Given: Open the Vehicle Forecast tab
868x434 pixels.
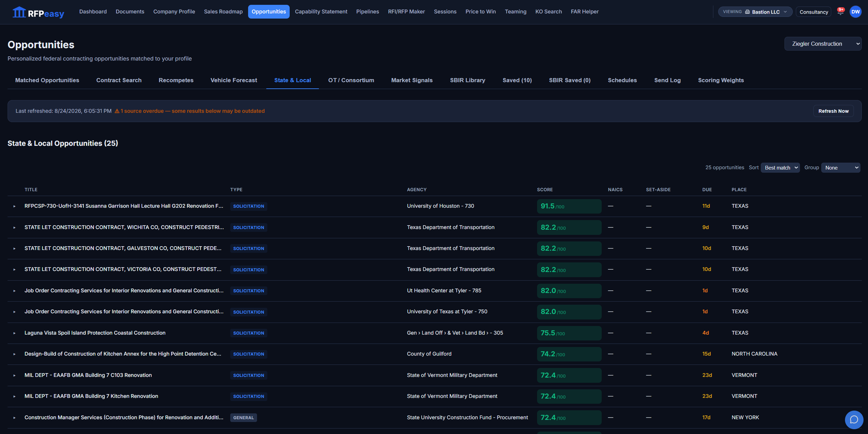Looking at the screenshot, I should [234, 80].
